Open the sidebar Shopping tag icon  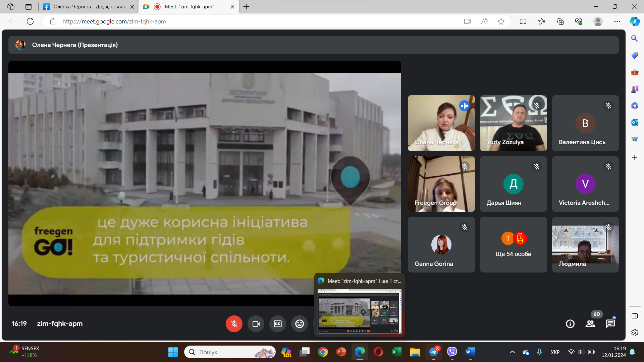(x=635, y=55)
